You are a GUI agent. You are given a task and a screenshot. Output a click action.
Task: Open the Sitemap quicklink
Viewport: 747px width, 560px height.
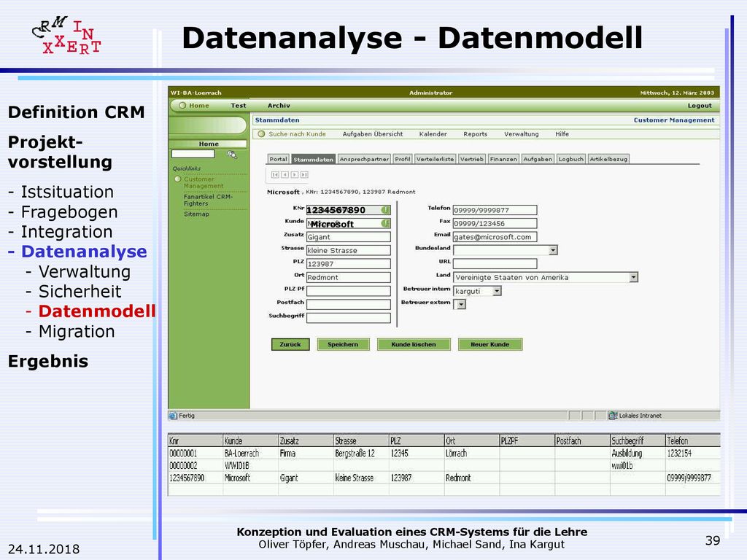[x=196, y=214]
